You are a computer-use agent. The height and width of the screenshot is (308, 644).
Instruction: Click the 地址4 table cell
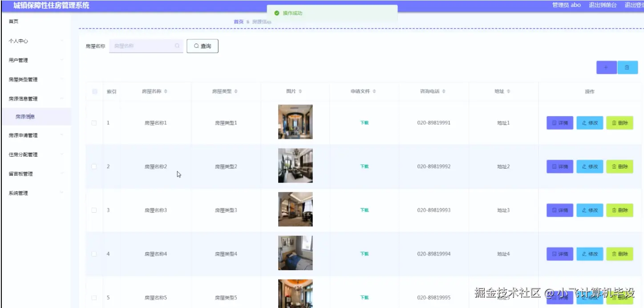click(503, 254)
